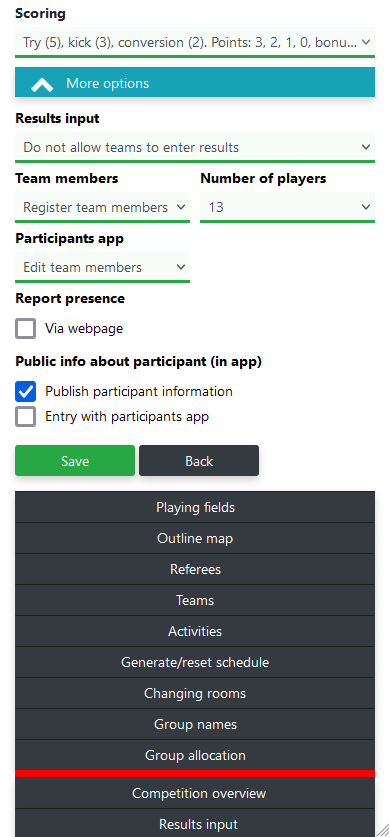The image size is (390, 837).
Task: Collapse the More options chevron icon
Action: point(42,84)
